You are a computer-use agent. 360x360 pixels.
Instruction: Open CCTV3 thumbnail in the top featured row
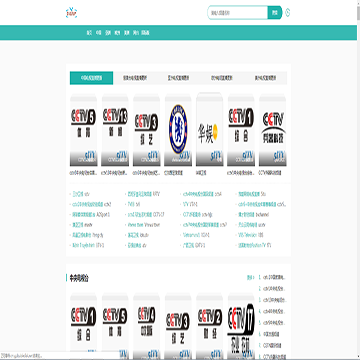click(x=146, y=130)
